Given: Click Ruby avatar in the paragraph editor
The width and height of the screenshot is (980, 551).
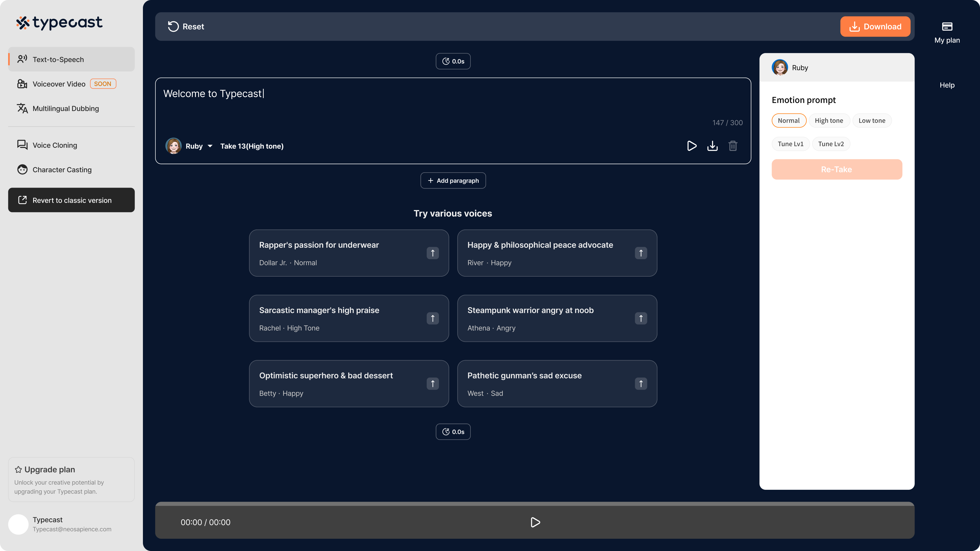Looking at the screenshot, I should pyautogui.click(x=174, y=146).
